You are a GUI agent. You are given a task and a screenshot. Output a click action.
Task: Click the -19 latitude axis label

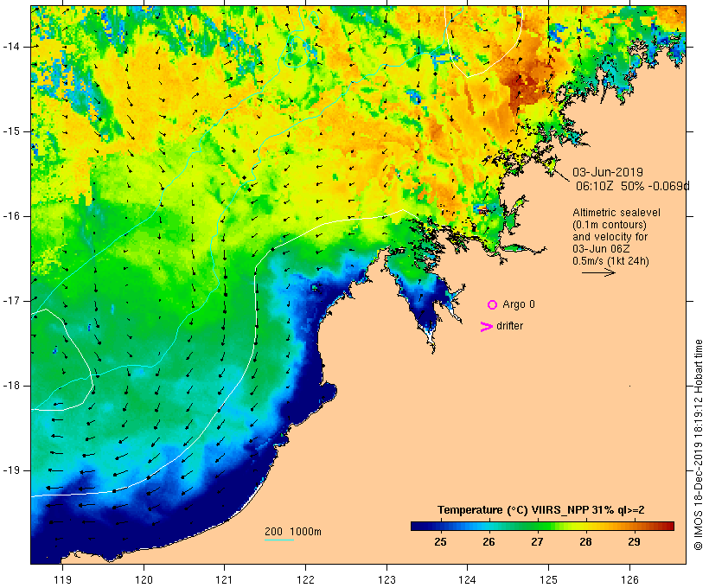pyautogui.click(x=11, y=470)
